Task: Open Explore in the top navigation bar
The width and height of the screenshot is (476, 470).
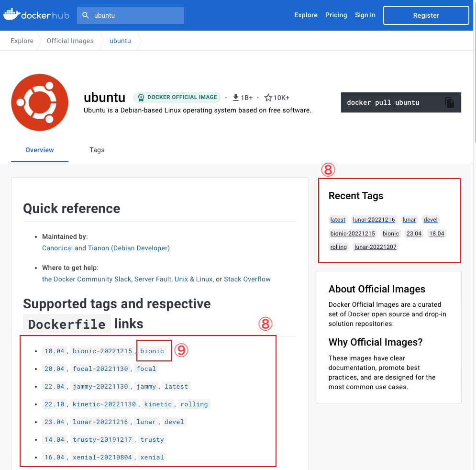Action: pyautogui.click(x=306, y=15)
